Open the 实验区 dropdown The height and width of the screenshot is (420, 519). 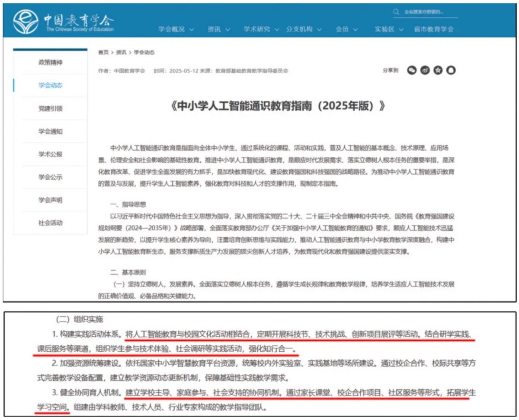389,29
